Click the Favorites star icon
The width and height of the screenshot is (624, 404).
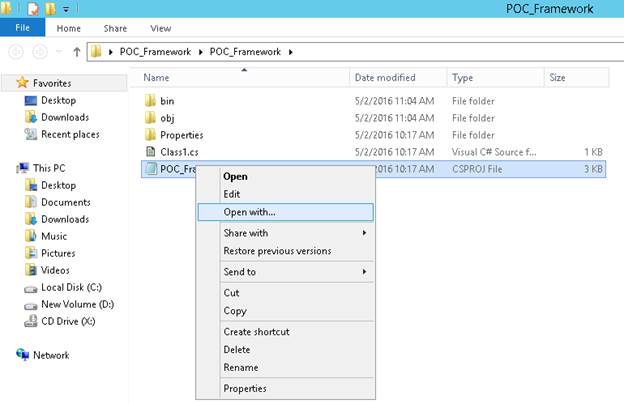point(23,83)
